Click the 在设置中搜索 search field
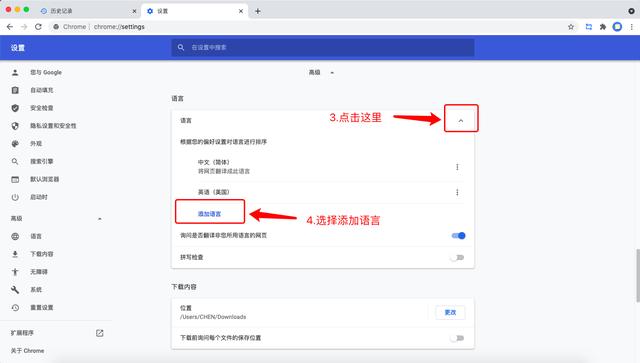The width and height of the screenshot is (640, 363). (323, 47)
